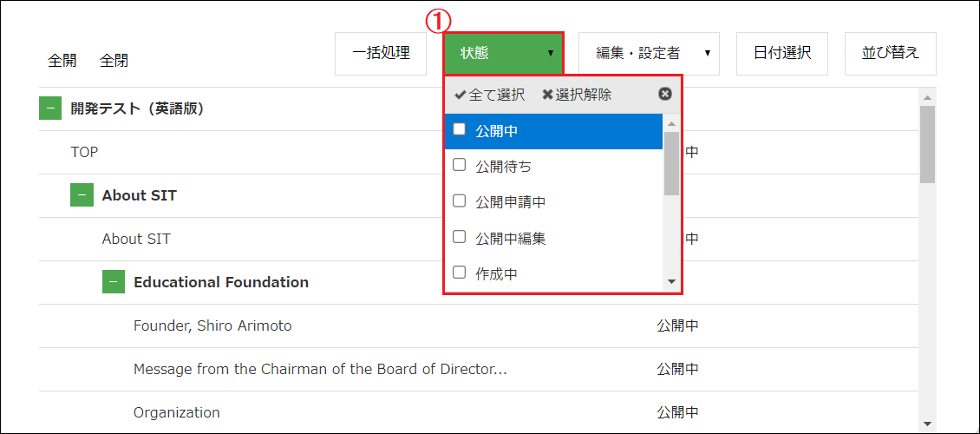Screen dimensions: 980x434
Task: Click the 日付選択 button
Action: [782, 54]
